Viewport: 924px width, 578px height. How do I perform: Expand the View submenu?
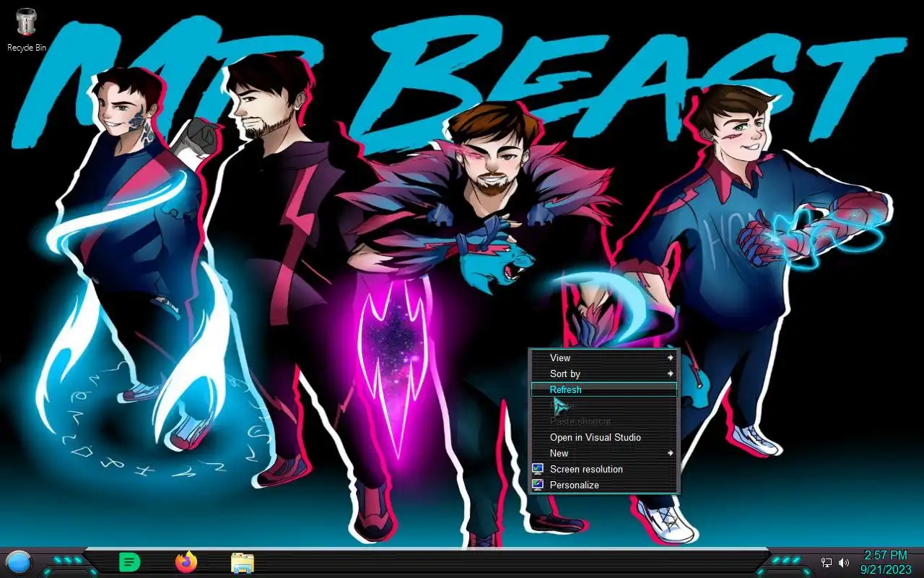click(603, 358)
